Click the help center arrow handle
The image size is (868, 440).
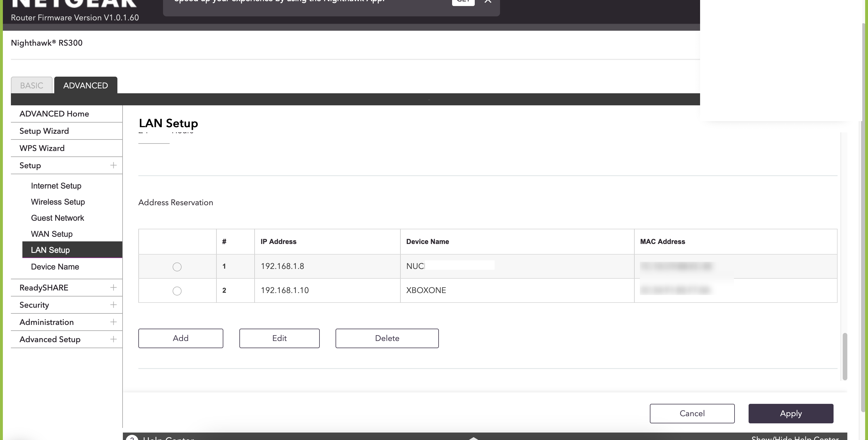pos(473,438)
